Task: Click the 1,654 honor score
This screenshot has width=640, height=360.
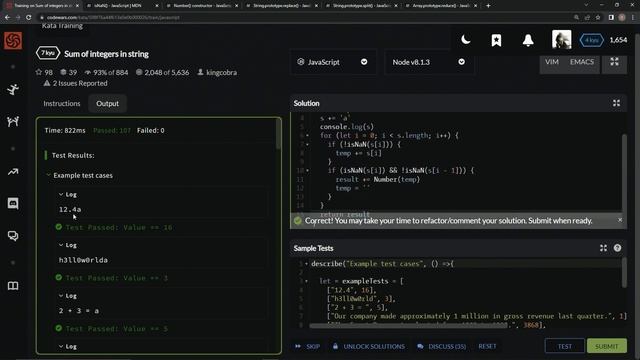Action: pyautogui.click(x=618, y=40)
